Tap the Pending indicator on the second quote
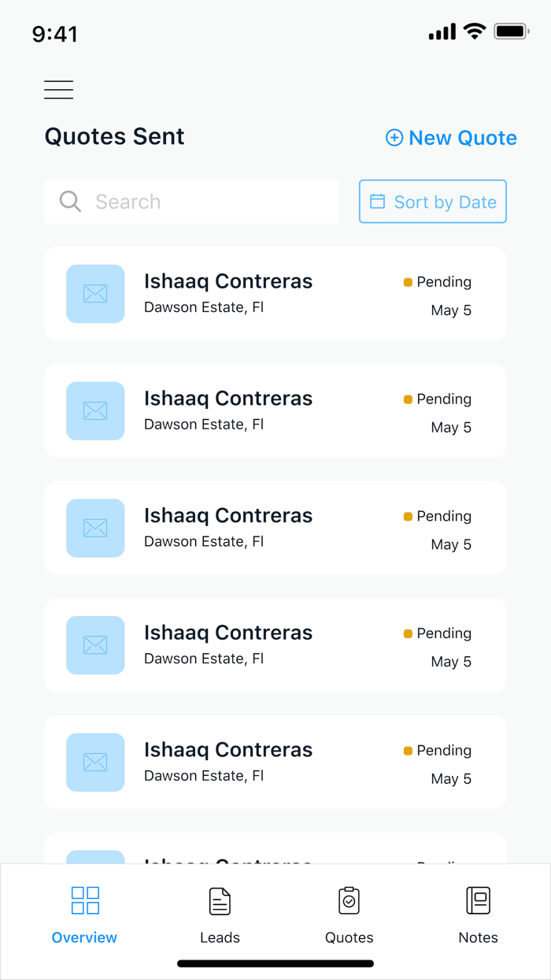The height and width of the screenshot is (980, 551). coord(407,399)
